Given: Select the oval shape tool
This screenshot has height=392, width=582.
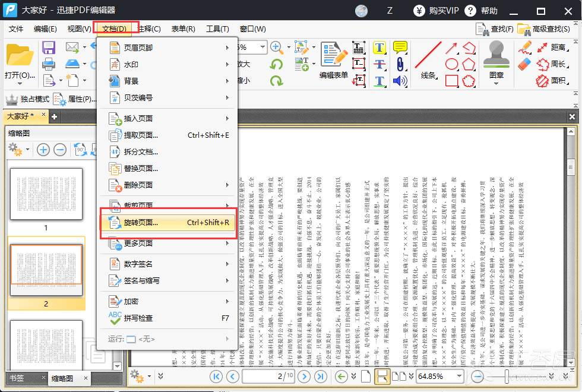Looking at the screenshot, I should pos(452,64).
